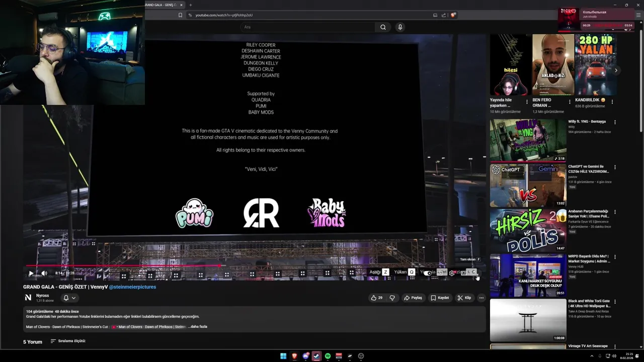This screenshot has height=362, width=644.
Task: Open Brave Shields lion icon
Action: (x=453, y=15)
